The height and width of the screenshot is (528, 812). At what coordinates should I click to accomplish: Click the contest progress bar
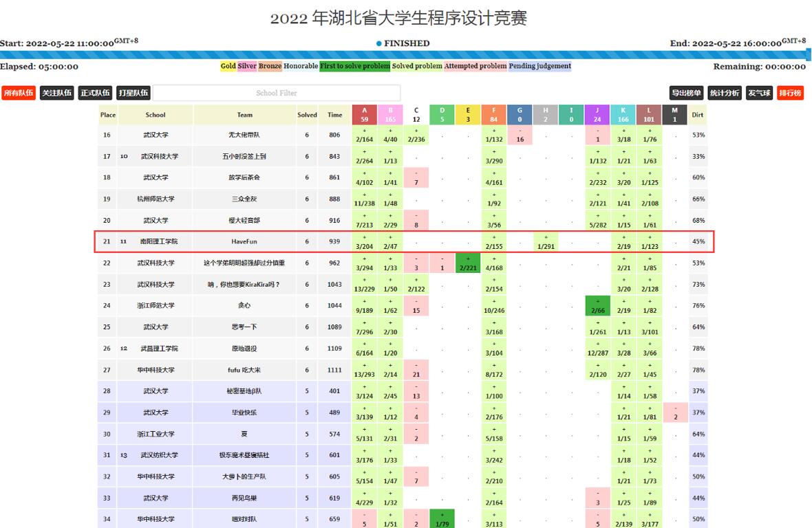click(405, 55)
